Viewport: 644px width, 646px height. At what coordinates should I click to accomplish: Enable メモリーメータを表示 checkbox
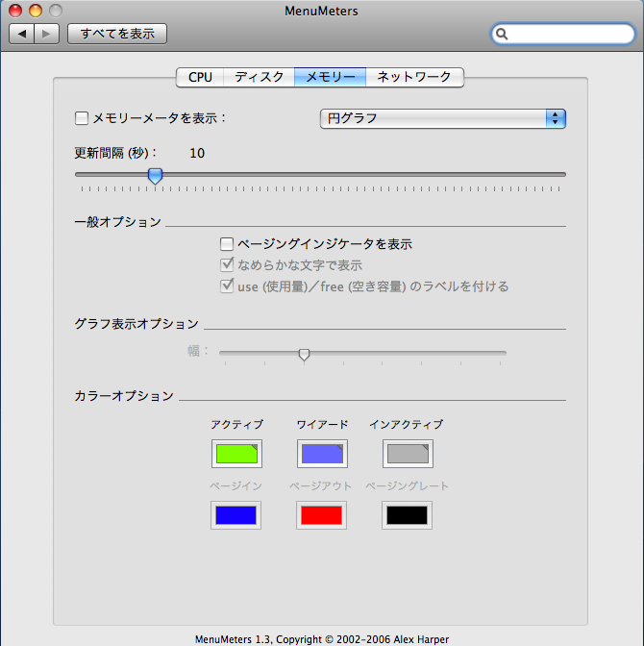pos(82,118)
